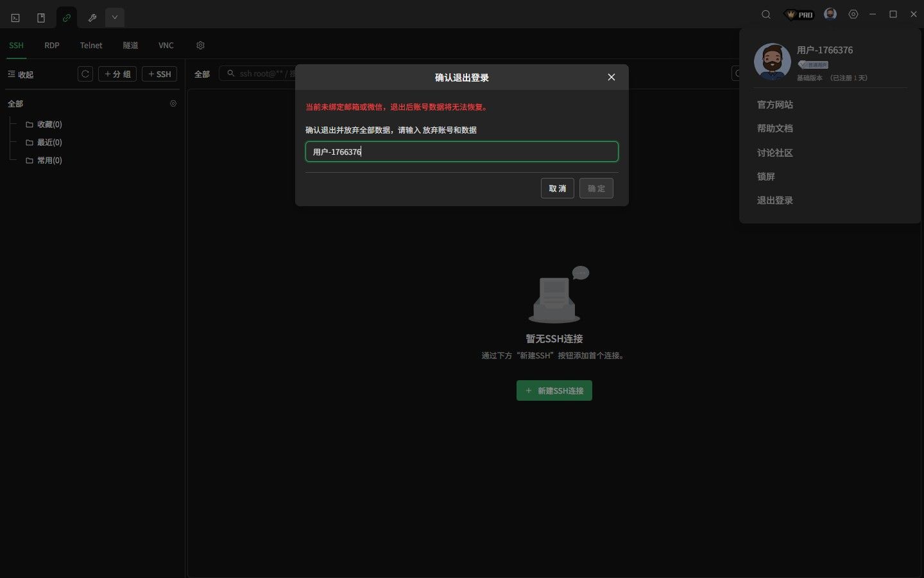Open 讨论社区 from user menu
Screen dimensions: 924x578
point(775,153)
